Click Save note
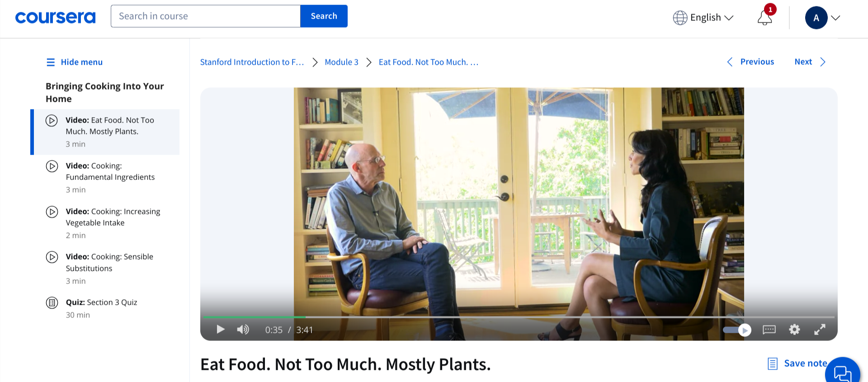The image size is (868, 382). [798, 363]
